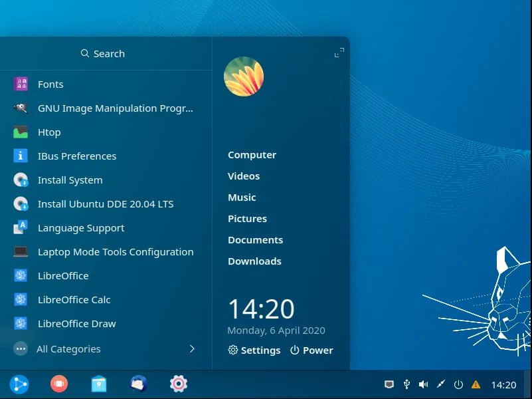Launch GIMP via its Wilber icon
The width and height of the screenshot is (532, 399).
coord(21,108)
